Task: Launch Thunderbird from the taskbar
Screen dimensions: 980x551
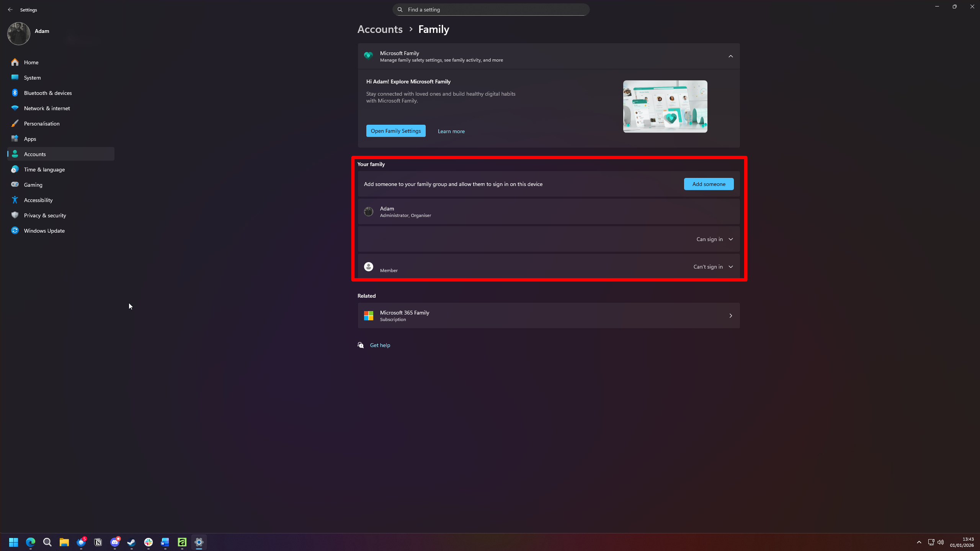Action: coord(81,542)
